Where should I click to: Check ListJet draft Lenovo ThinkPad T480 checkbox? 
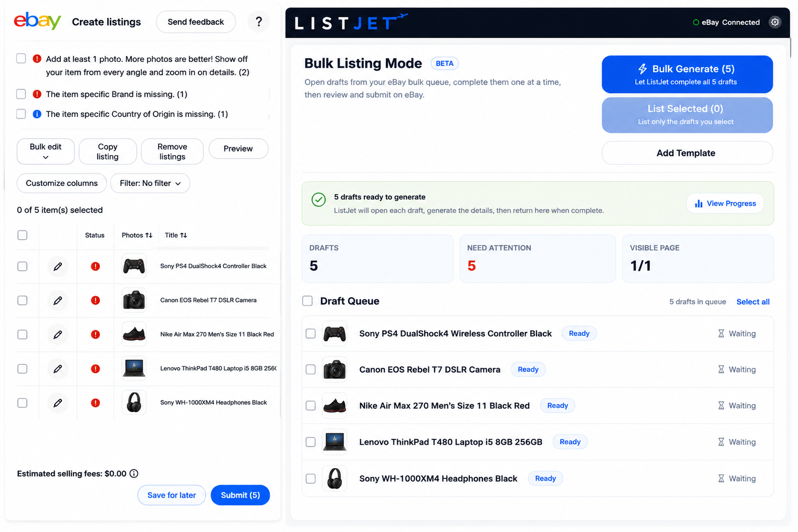coord(310,442)
